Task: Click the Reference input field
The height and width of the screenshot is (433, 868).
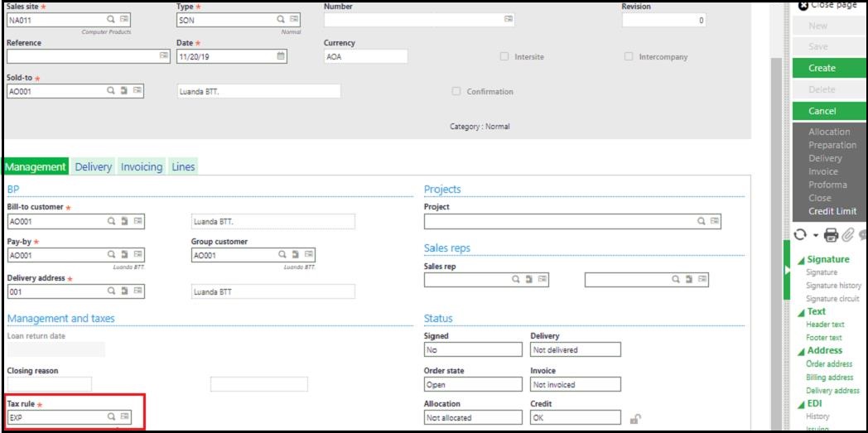Action: (x=82, y=56)
